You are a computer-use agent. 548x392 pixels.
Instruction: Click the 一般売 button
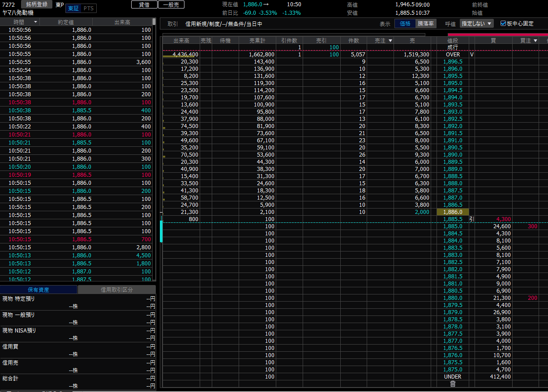tap(171, 4)
